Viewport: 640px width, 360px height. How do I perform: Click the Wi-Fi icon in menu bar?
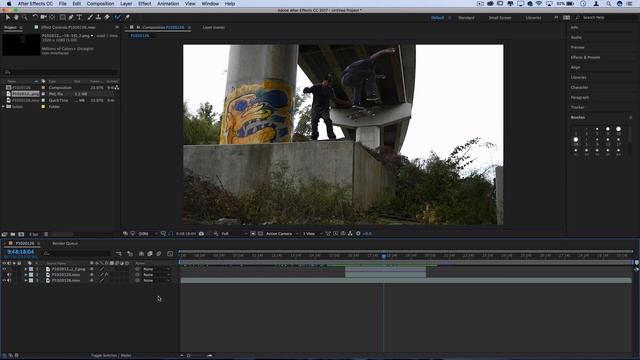[x=539, y=4]
